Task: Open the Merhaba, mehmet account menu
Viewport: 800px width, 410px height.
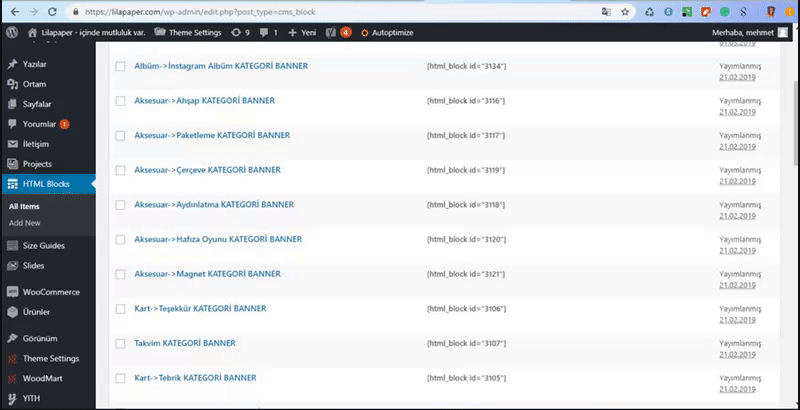Action: 750,33
